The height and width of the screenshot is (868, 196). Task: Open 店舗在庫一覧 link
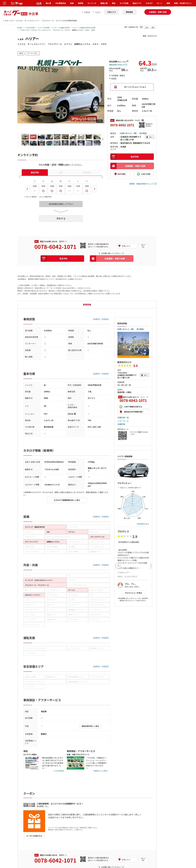coord(123,418)
